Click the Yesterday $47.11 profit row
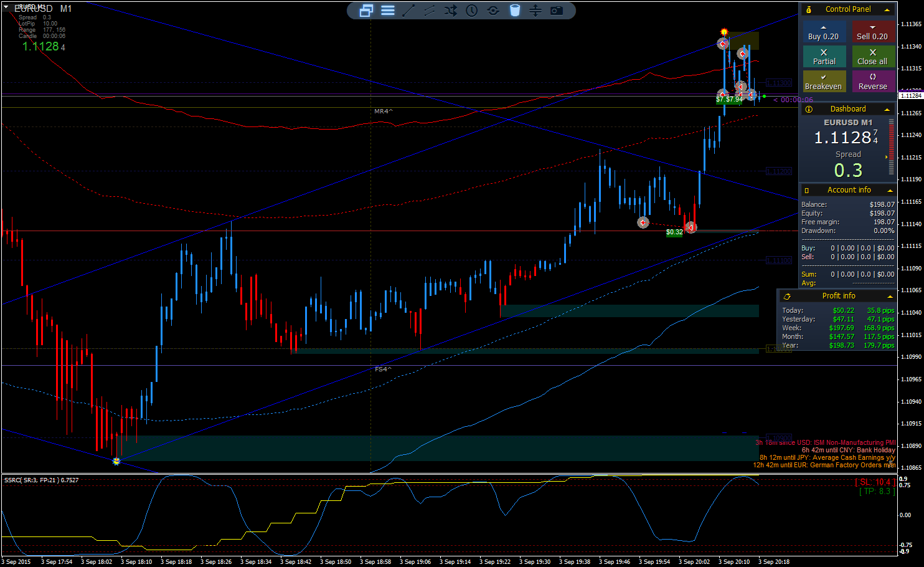This screenshot has width=924, height=567. click(x=838, y=319)
